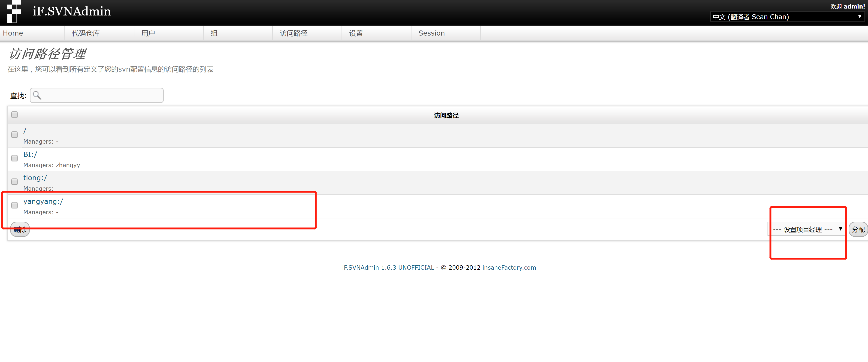Click the magnifier icon in search box
The width and height of the screenshot is (868, 362).
click(x=37, y=96)
